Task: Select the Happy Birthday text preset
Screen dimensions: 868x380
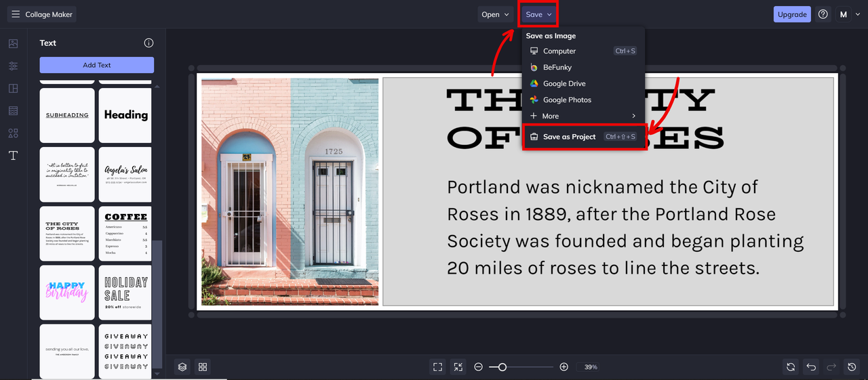Action: coord(67,293)
